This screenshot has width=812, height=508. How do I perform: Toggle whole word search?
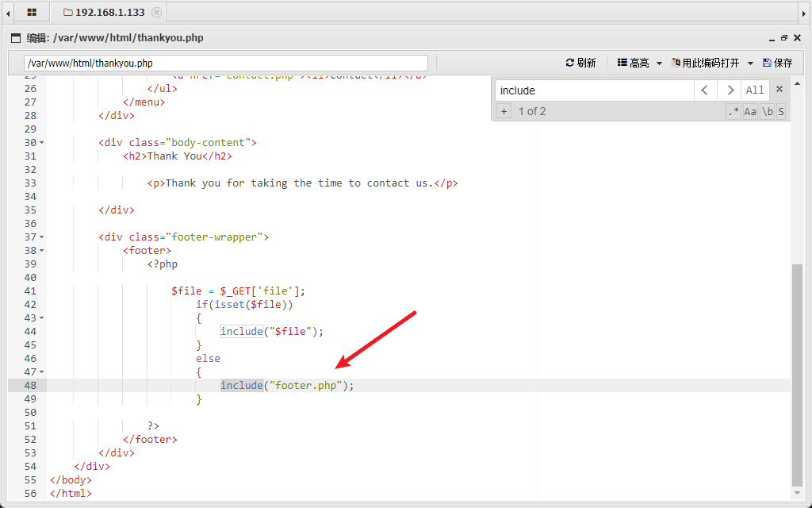[x=767, y=111]
